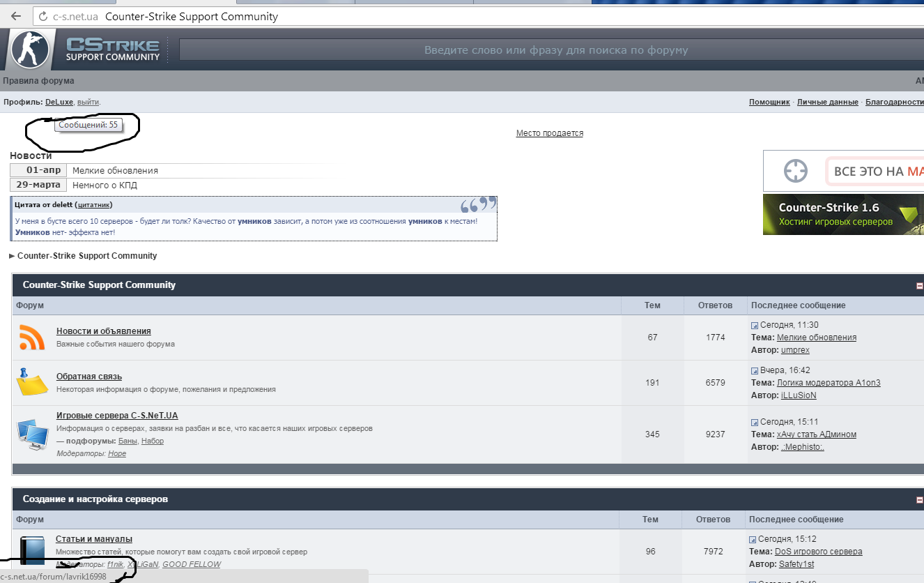Viewport: 924px width, 583px height.
Task: Open topic DoS игрового сервера
Action: coord(819,552)
